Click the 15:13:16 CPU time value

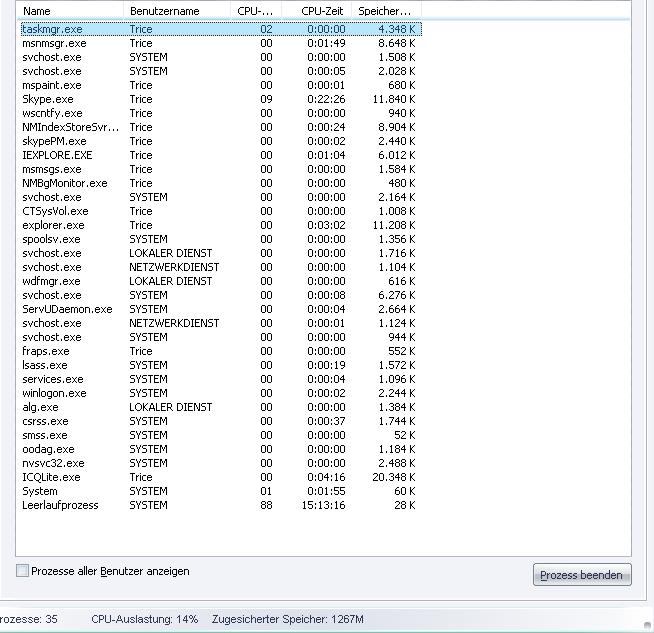[323, 505]
